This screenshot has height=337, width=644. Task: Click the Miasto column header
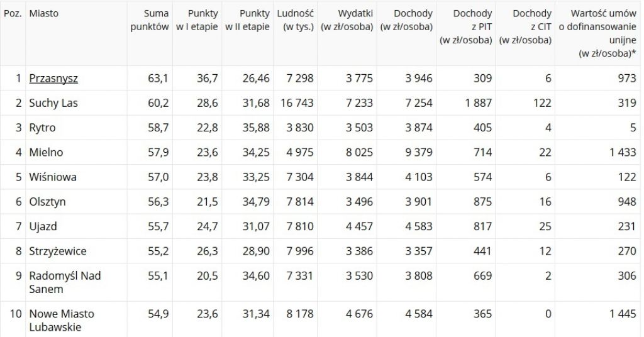(x=43, y=13)
